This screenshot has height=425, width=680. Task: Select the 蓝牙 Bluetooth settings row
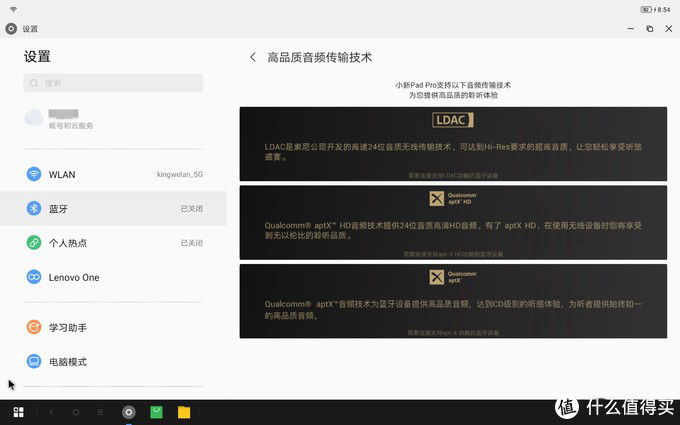113,209
